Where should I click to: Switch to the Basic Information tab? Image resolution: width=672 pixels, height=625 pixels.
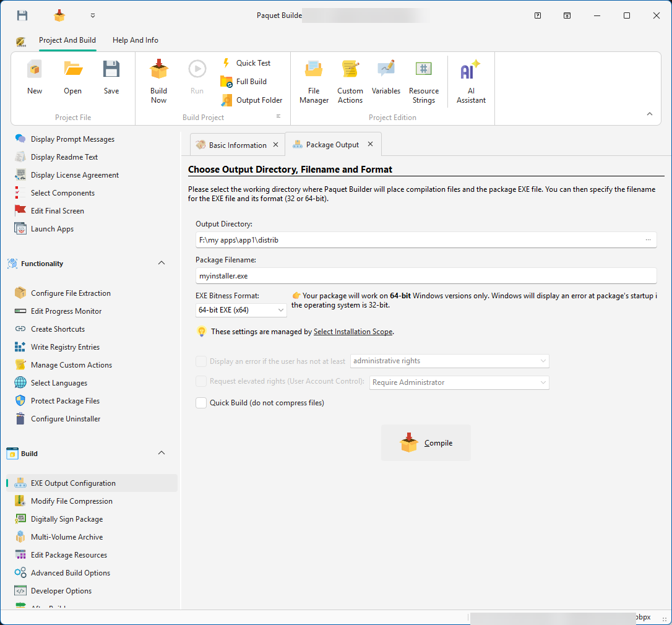click(237, 144)
